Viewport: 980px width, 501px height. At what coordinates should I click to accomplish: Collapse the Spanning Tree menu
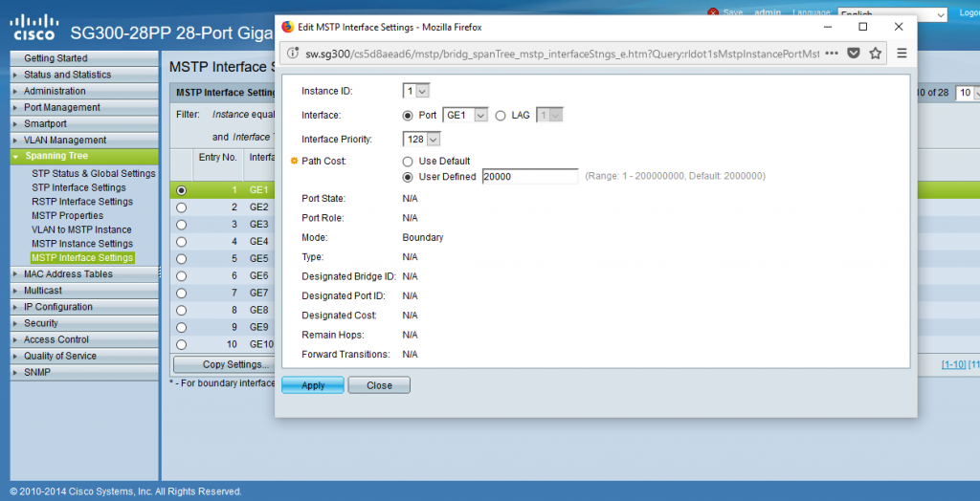[84, 156]
